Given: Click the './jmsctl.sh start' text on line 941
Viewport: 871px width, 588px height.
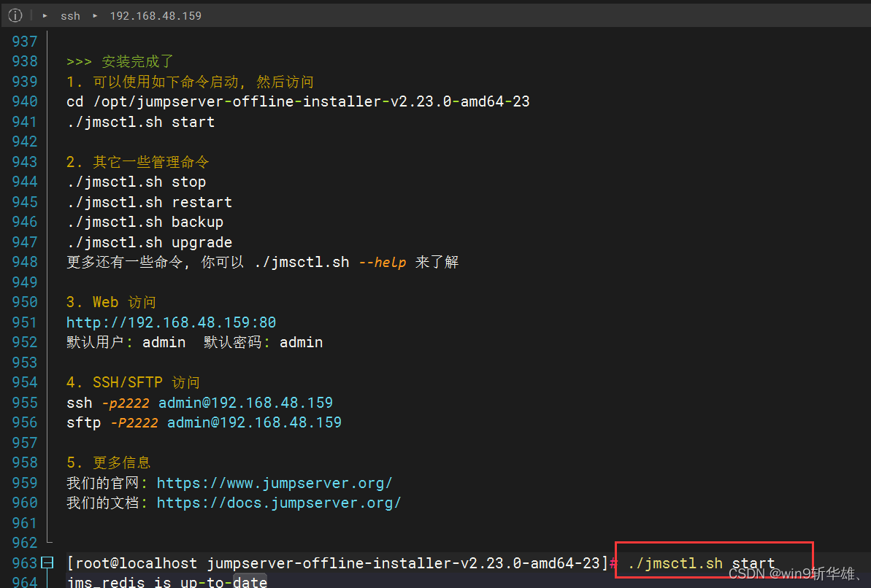Looking at the screenshot, I should coord(140,122).
